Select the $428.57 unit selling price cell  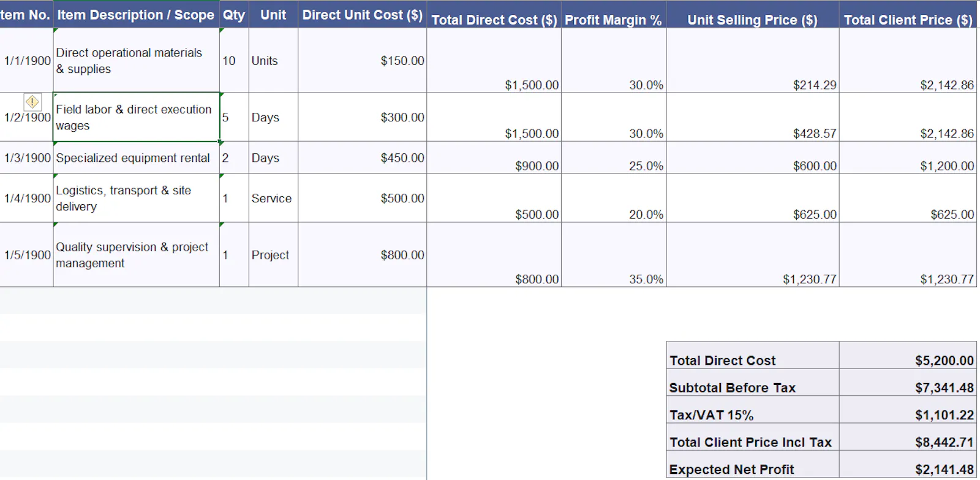[753, 117]
